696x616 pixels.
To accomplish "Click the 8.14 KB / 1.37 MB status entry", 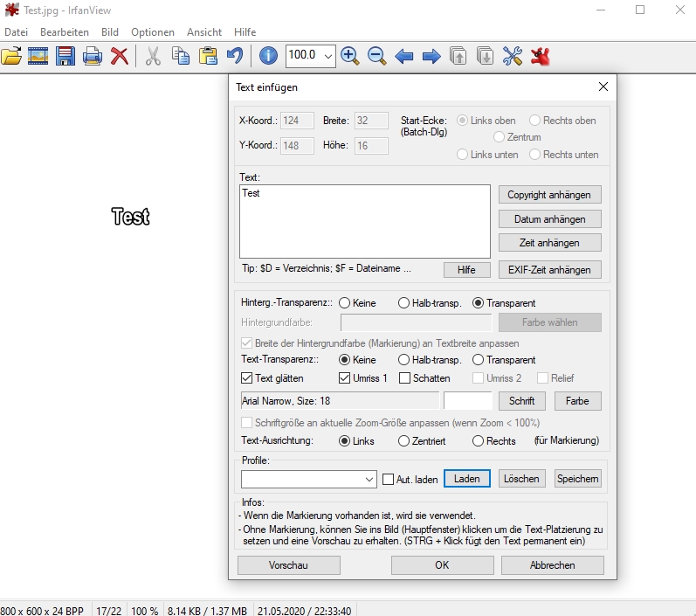I will [x=207, y=611].
